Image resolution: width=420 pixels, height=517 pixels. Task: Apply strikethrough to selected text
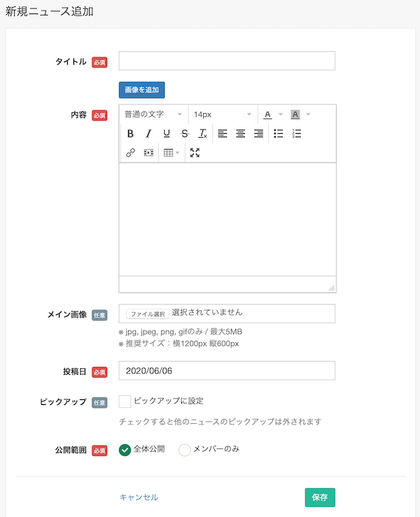tap(185, 134)
